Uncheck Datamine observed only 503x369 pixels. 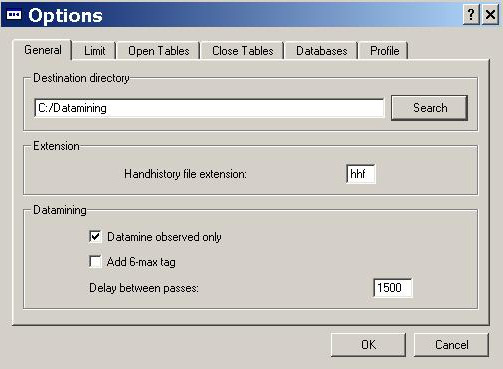[95, 237]
